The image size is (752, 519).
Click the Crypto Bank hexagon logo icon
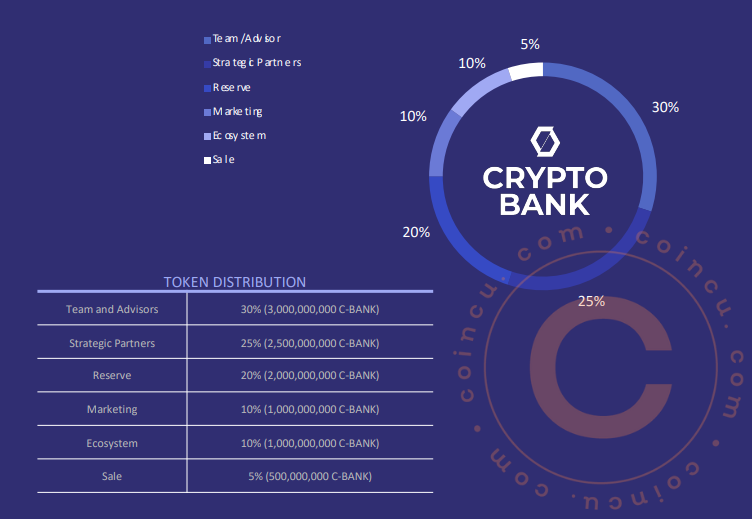[x=544, y=142]
